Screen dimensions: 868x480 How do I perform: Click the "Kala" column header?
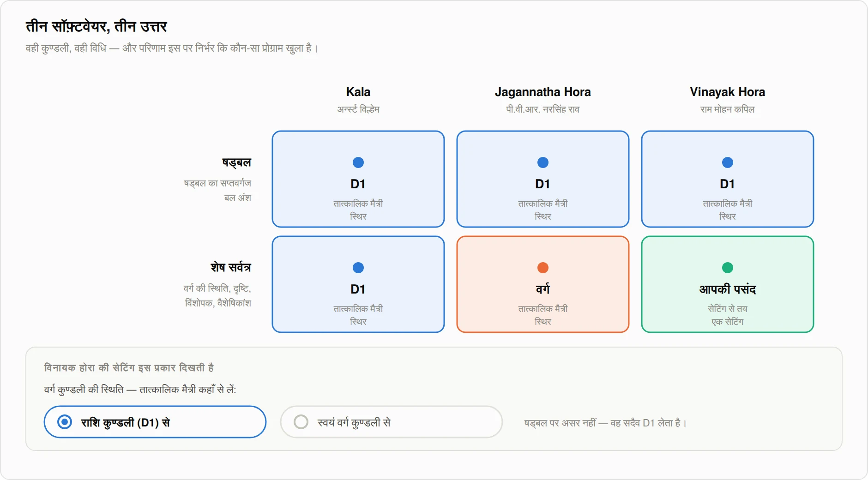click(x=358, y=92)
